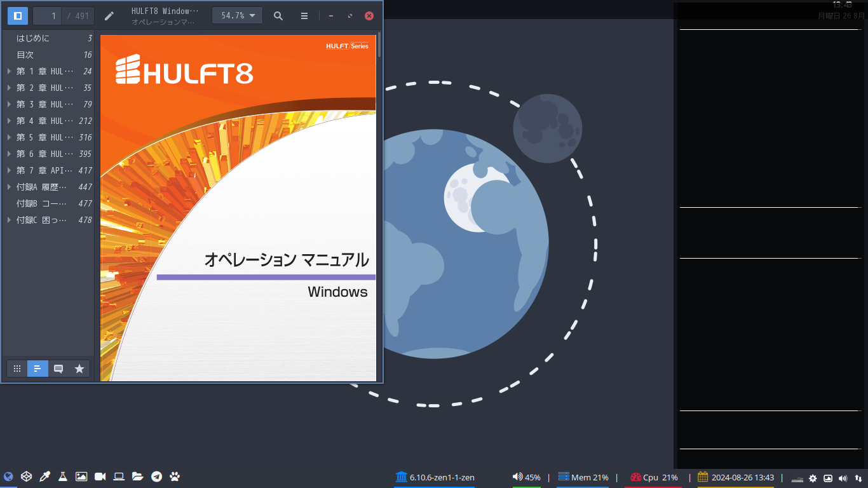Launch Telegram from the taskbar
Image resolution: width=868 pixels, height=488 pixels.
[156, 477]
